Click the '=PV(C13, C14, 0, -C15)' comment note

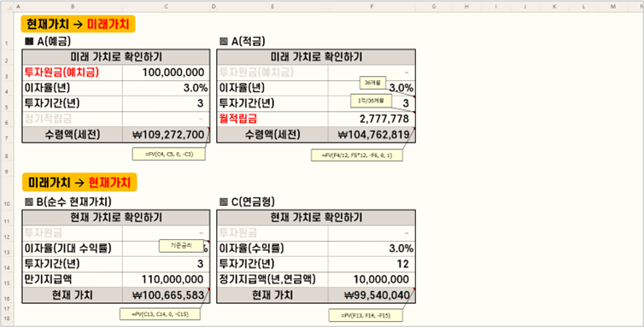pyautogui.click(x=160, y=314)
